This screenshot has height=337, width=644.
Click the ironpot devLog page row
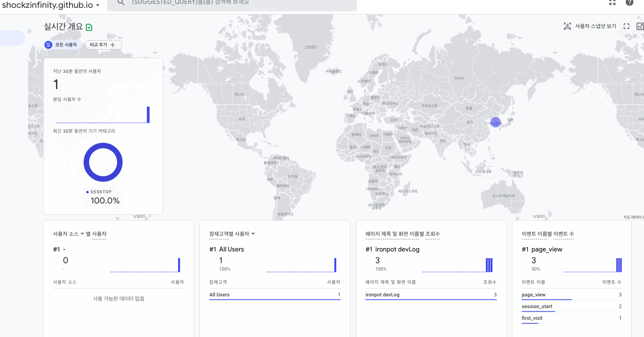[x=430, y=295]
